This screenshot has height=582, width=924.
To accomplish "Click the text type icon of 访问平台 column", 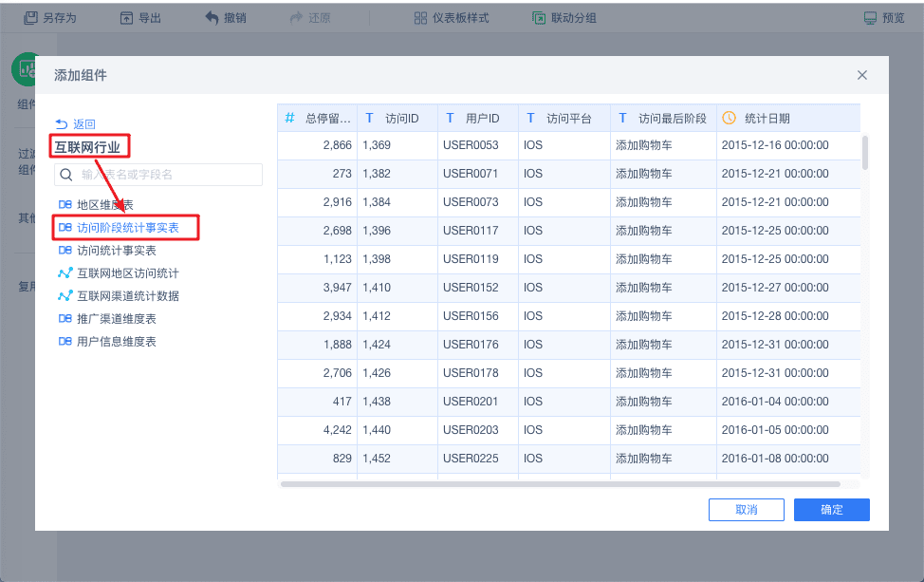I will click(531, 118).
